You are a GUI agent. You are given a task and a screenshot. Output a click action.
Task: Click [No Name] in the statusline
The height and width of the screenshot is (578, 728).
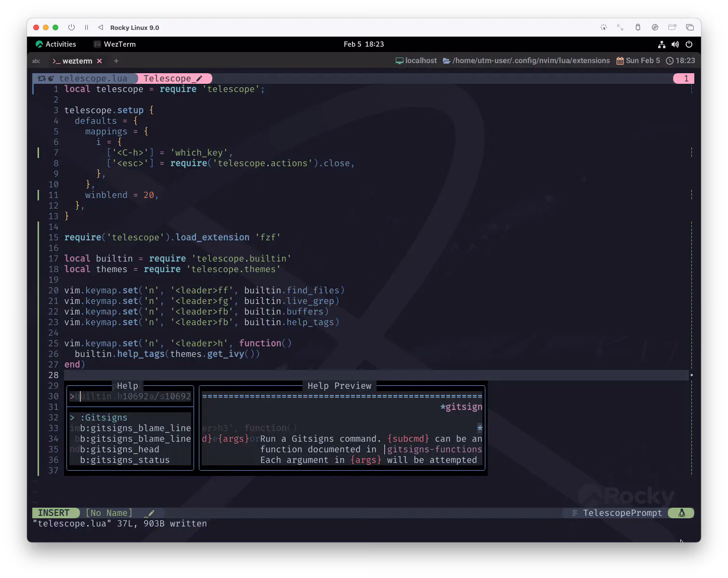[109, 513]
